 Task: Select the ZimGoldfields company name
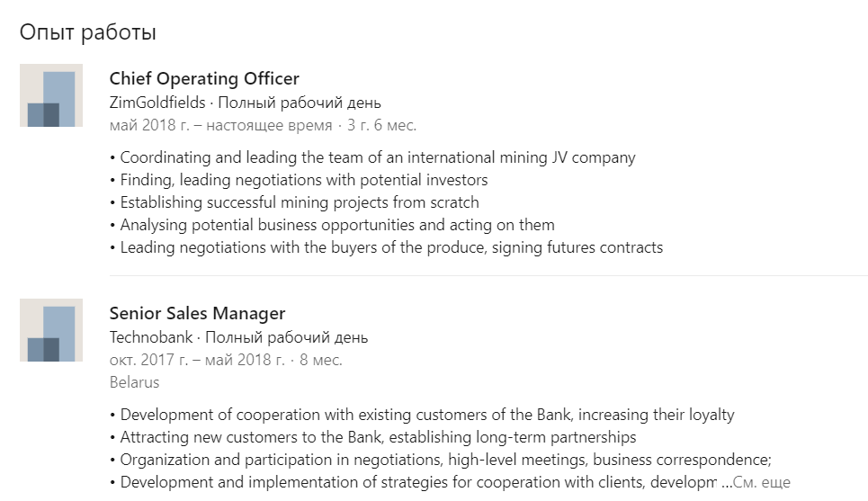[157, 103]
